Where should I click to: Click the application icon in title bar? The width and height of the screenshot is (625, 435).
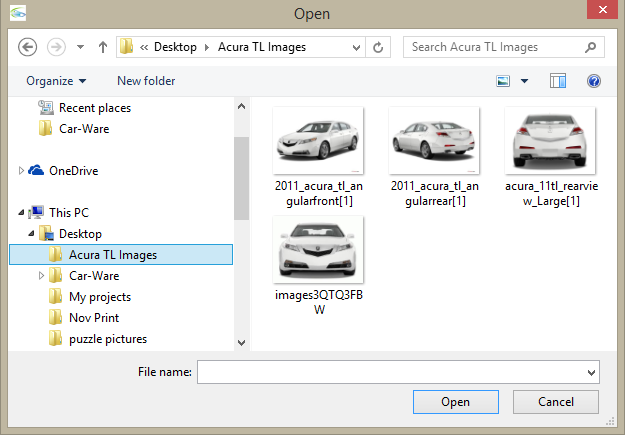click(18, 13)
